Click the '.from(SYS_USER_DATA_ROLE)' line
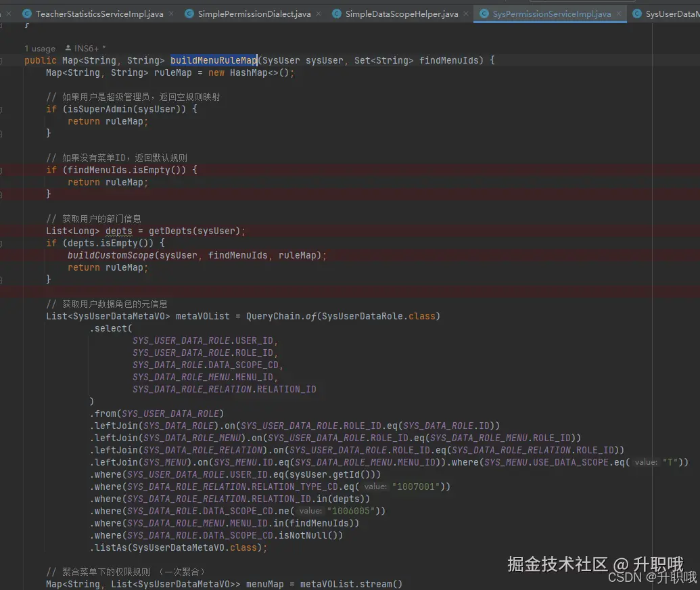 (157, 413)
